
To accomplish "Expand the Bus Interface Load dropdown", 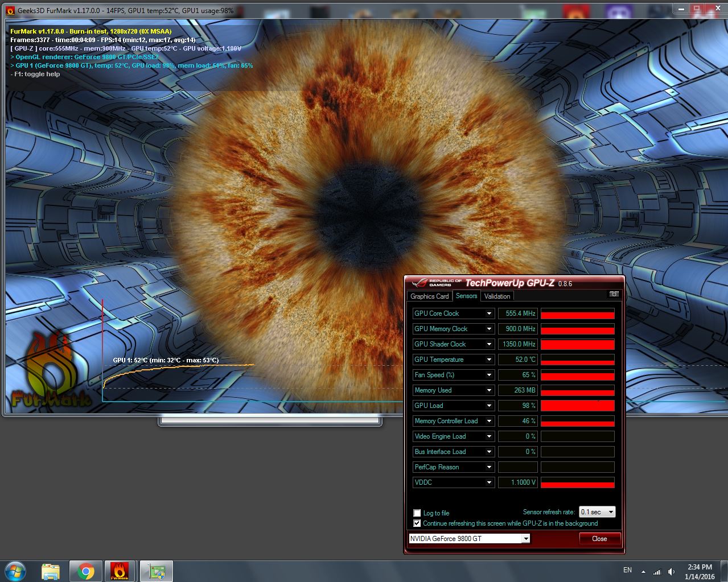I will click(489, 452).
